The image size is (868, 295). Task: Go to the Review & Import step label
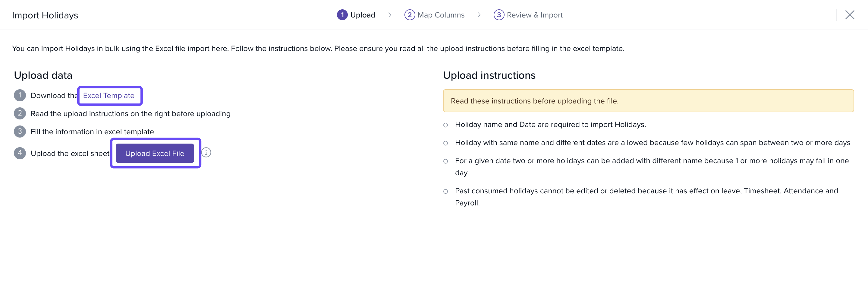point(534,15)
